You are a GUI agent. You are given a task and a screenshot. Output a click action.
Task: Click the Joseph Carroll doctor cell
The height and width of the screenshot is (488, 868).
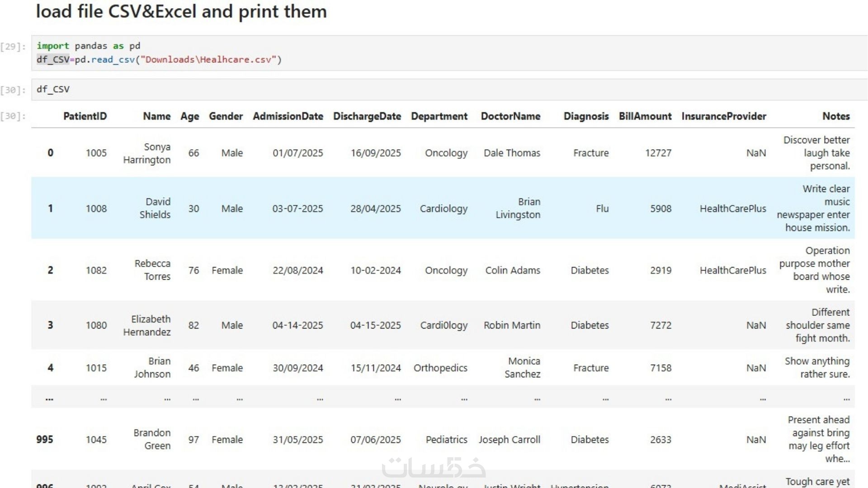509,440
